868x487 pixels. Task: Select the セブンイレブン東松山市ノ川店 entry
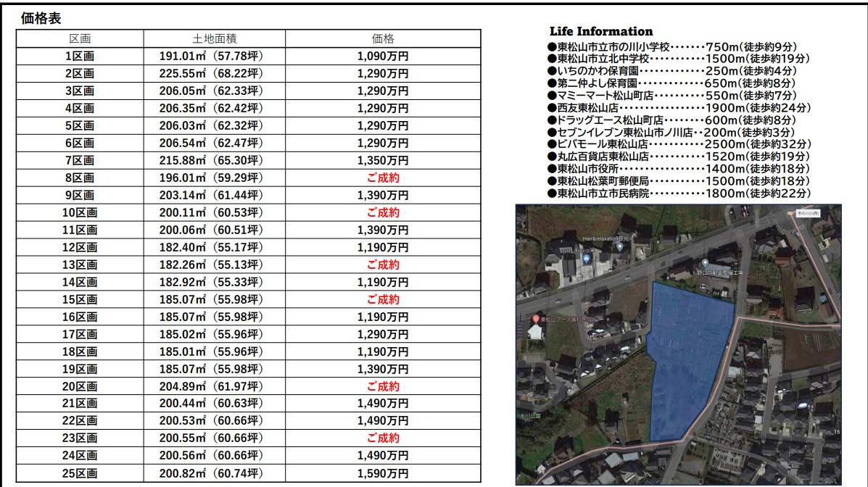(x=671, y=133)
